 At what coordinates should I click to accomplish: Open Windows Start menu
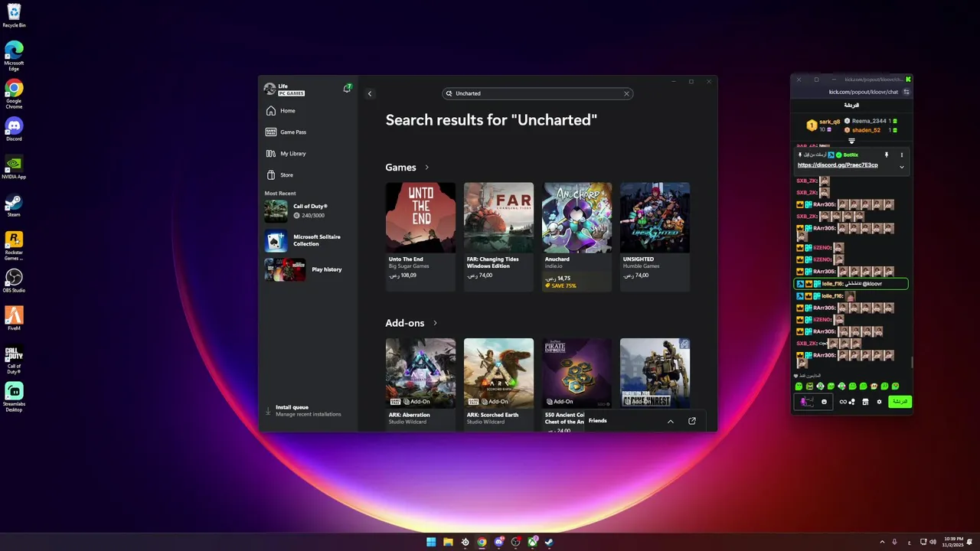[x=431, y=542]
